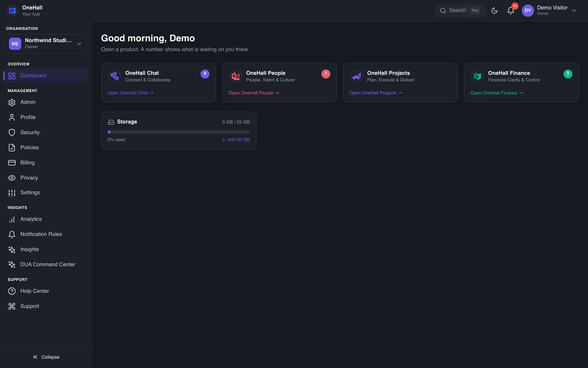Viewport: 588px width, 368px height.
Task: Open the Admin page
Action: (x=46, y=102)
